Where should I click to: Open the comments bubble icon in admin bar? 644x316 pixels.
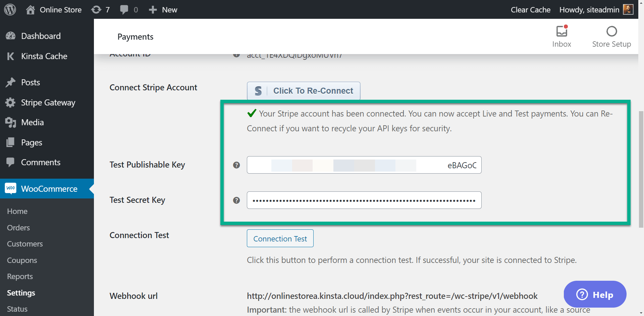(124, 10)
